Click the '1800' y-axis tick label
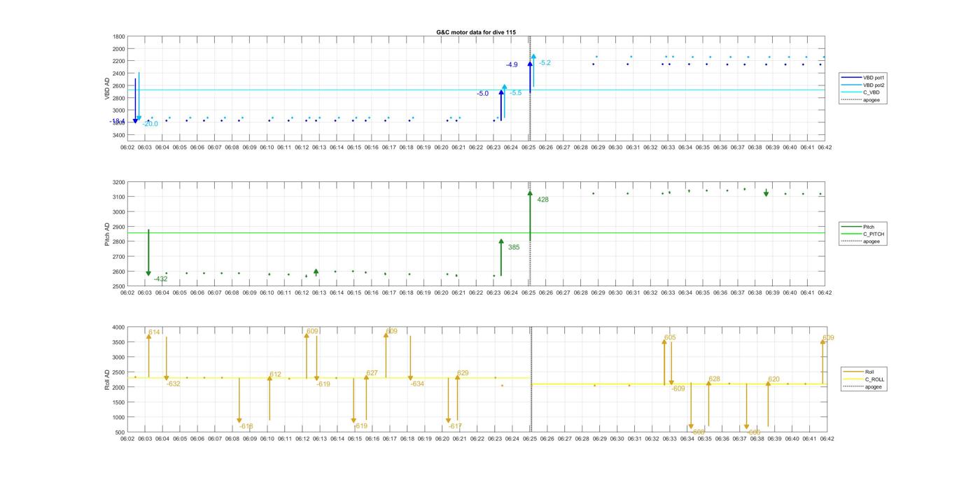Screen dimensions: 980x485 click(x=119, y=36)
